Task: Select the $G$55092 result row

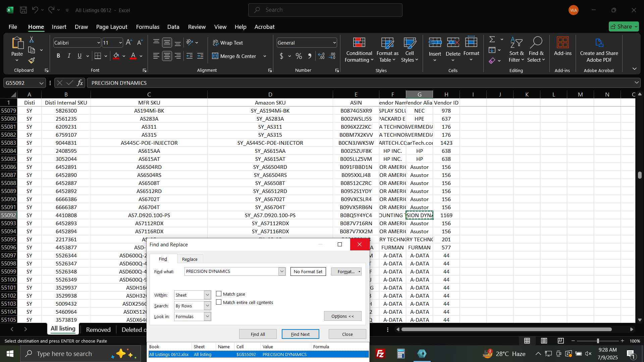Action: click(258, 354)
